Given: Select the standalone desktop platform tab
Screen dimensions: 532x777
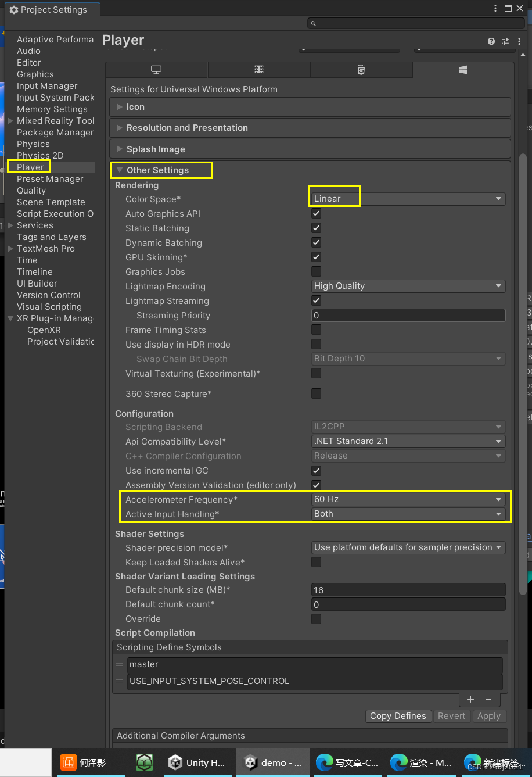Looking at the screenshot, I should 156,70.
